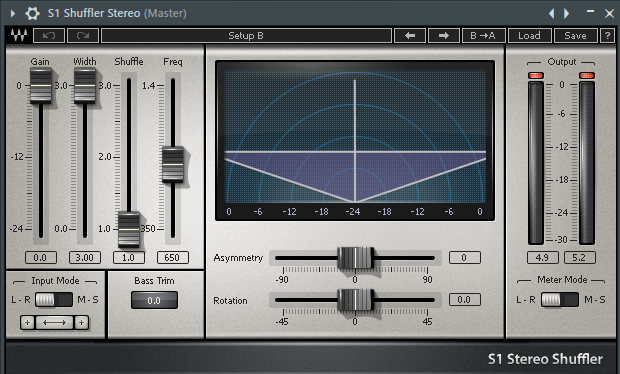Open the Load preset menu
The image size is (620, 374).
(529, 36)
